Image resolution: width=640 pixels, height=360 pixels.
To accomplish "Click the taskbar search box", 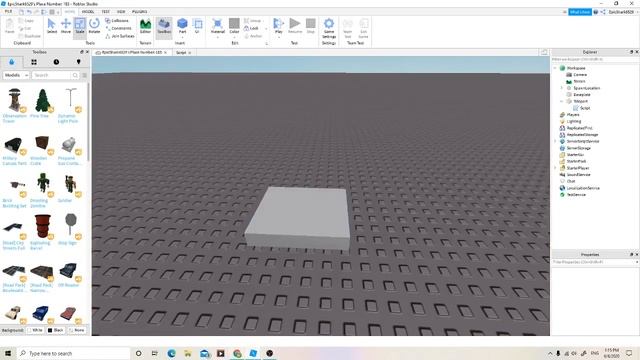I will (x=73, y=353).
